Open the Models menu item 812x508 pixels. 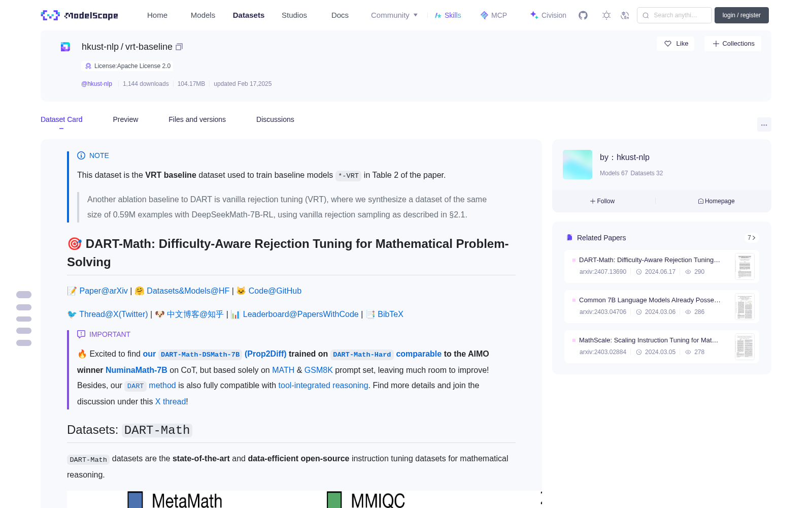coord(203,15)
